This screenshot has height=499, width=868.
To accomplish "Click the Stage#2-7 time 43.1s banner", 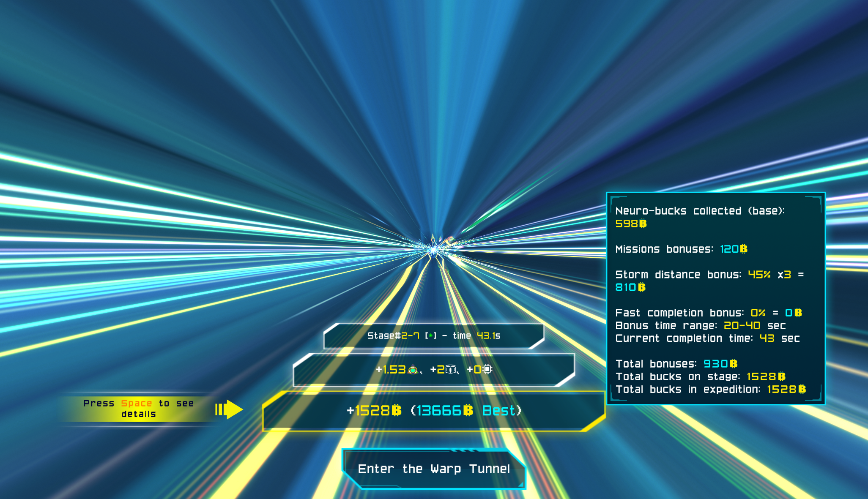I will pyautogui.click(x=434, y=336).
